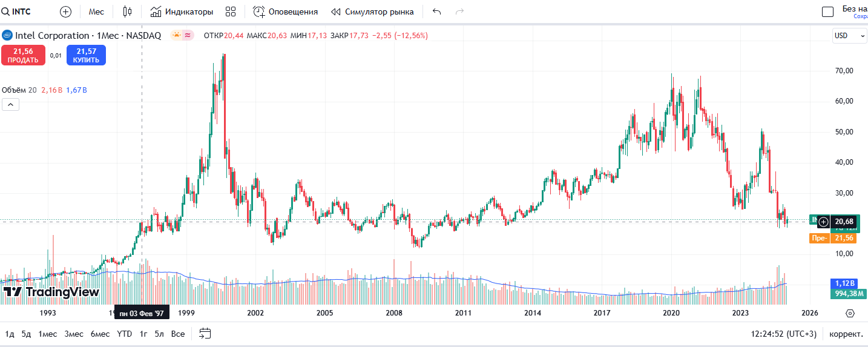Select the Все date range

point(178,334)
